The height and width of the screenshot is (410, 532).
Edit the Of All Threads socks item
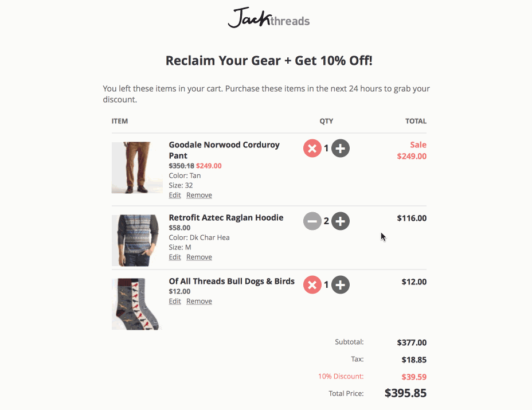pos(175,301)
